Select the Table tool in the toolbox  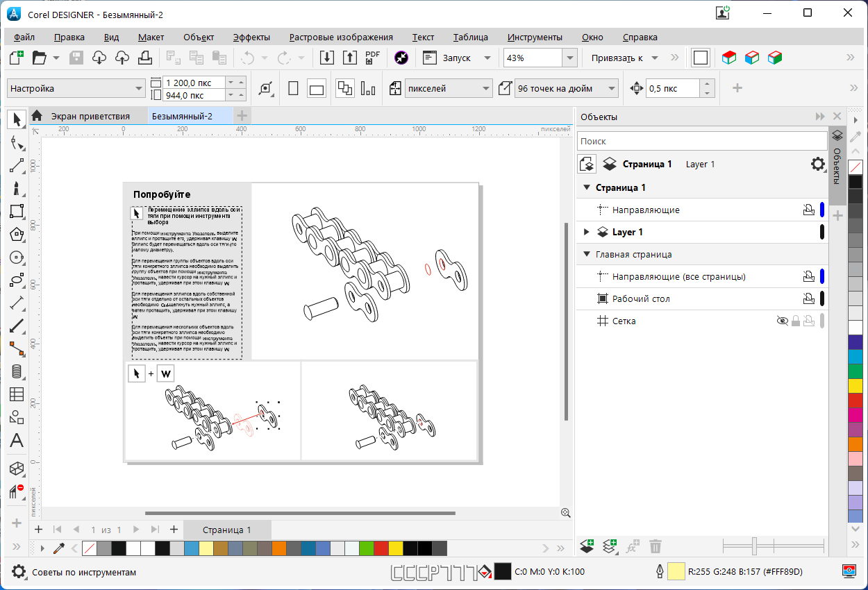pos(17,394)
